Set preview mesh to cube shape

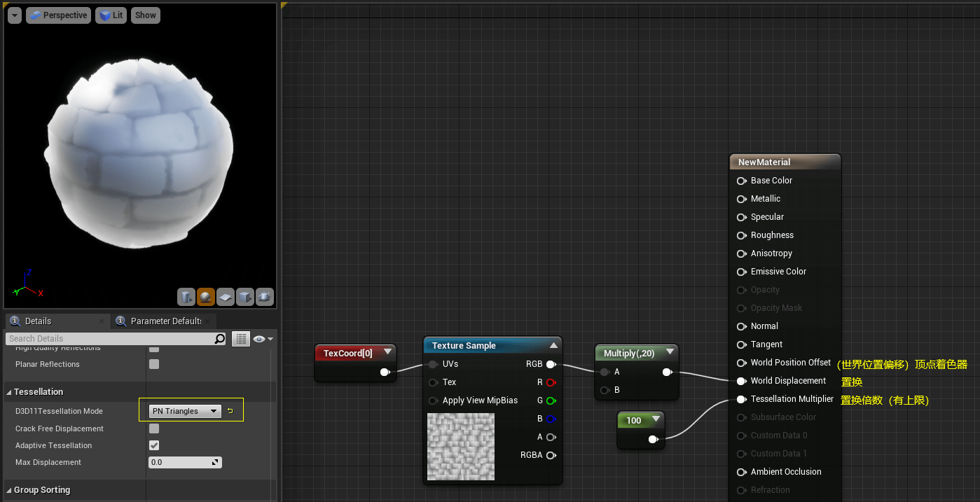click(x=244, y=297)
